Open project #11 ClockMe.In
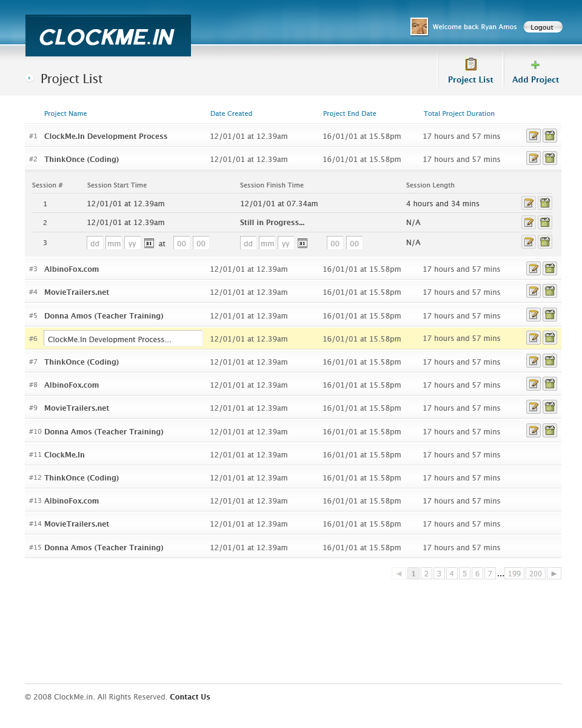 64,455
